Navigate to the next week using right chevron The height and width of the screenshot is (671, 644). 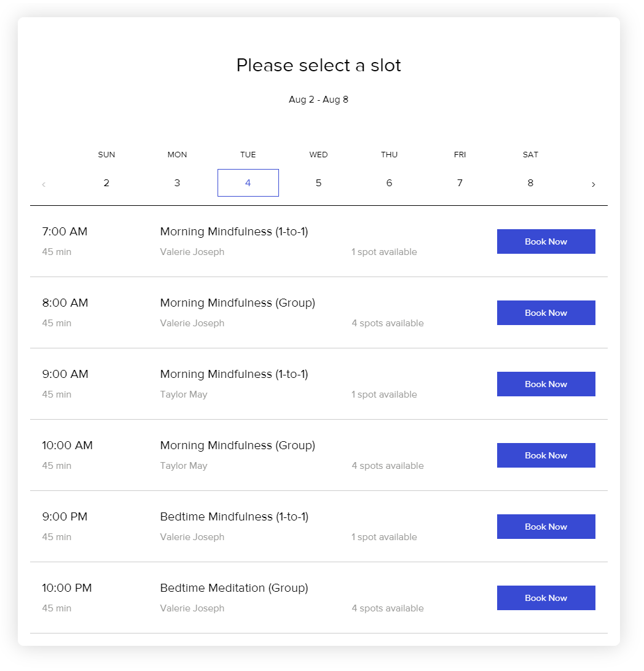594,184
